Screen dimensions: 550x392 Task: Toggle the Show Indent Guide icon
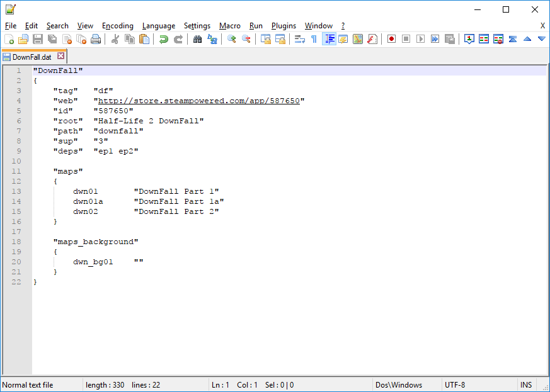(x=329, y=39)
